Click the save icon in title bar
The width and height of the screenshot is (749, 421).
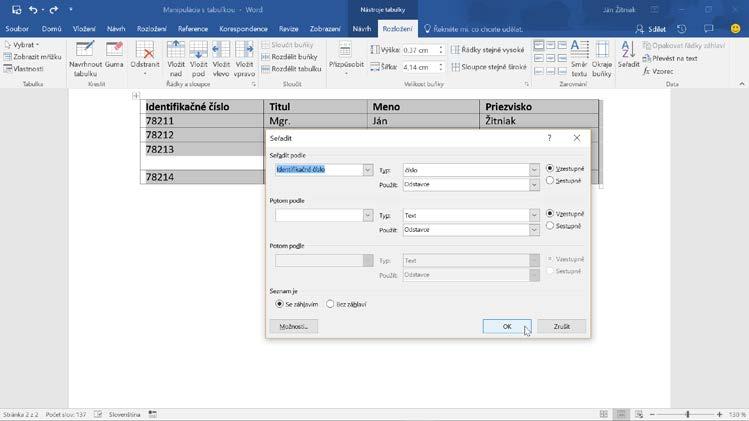(16, 10)
